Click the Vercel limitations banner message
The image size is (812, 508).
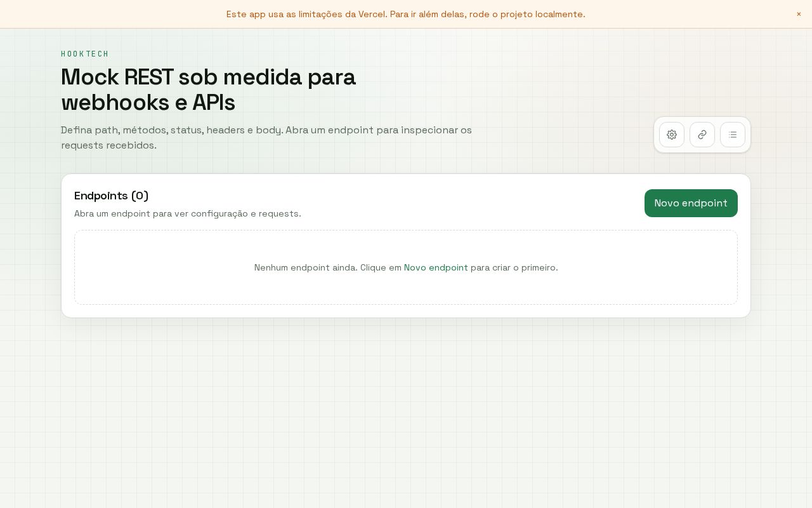point(406,14)
